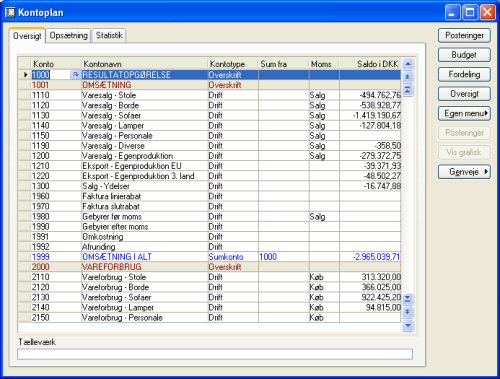Select Omkostning account row
The width and height of the screenshot is (500, 379).
(210, 237)
